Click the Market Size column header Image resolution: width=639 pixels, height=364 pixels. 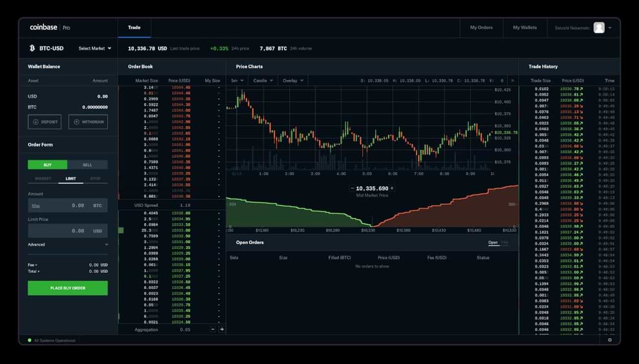pos(146,81)
